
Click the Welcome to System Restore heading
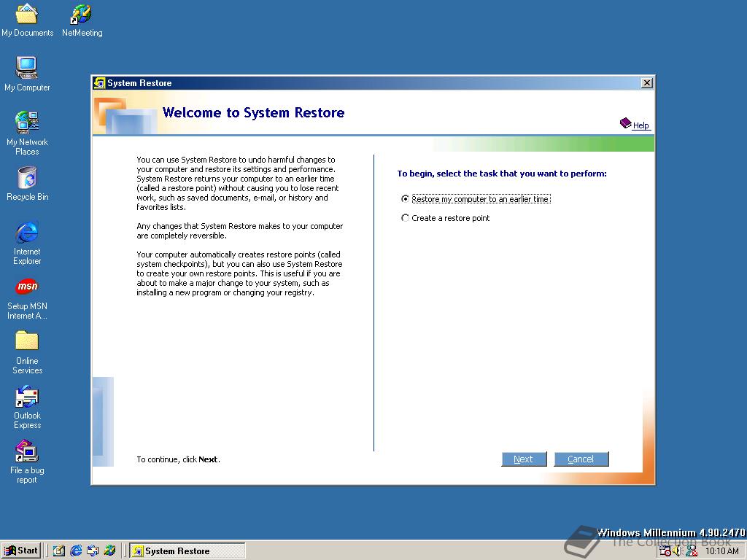[253, 113]
